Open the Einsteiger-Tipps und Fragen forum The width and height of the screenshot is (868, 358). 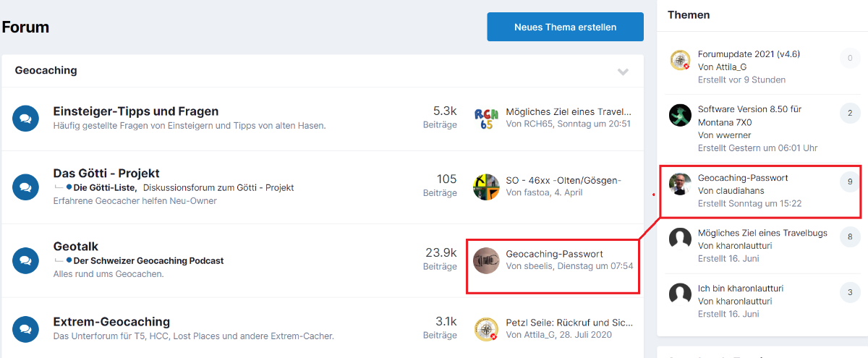136,111
